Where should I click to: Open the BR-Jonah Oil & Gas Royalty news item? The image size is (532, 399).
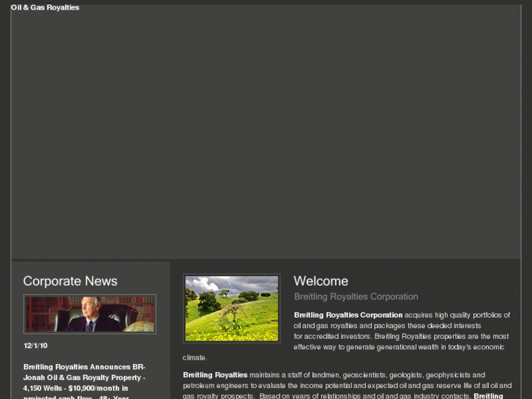pos(84,381)
